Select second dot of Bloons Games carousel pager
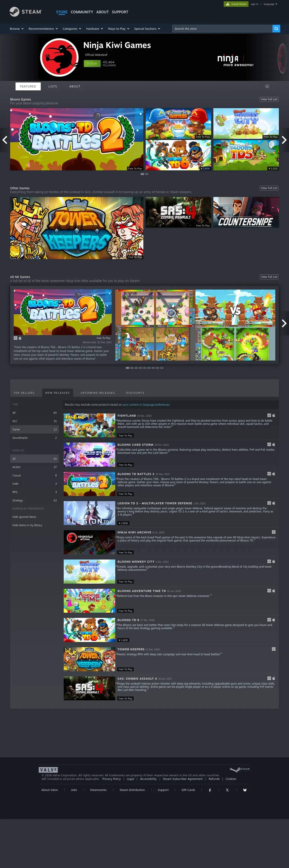Image resolution: width=289 pixels, height=868 pixels. pyautogui.click(x=147, y=174)
